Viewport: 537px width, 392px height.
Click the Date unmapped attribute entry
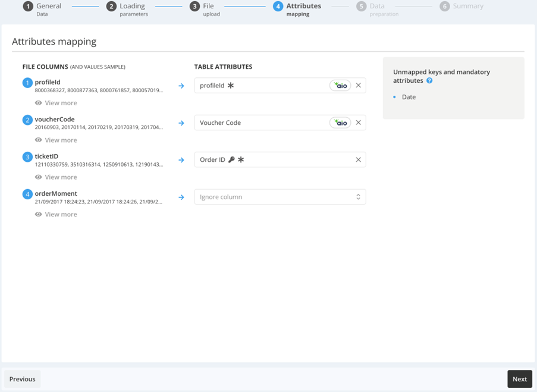click(x=409, y=97)
